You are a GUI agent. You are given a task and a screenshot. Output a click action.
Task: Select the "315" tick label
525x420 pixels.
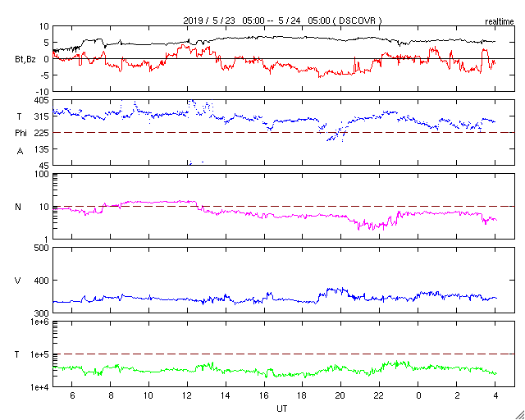point(42,116)
